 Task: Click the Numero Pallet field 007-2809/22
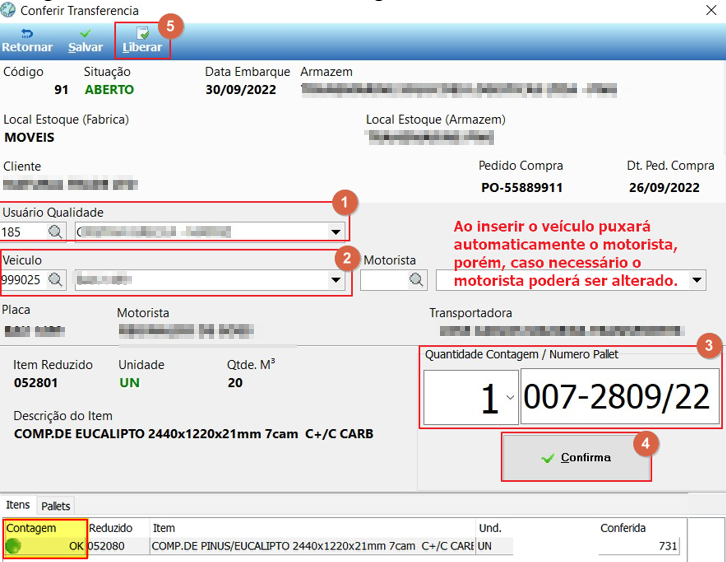(x=620, y=396)
